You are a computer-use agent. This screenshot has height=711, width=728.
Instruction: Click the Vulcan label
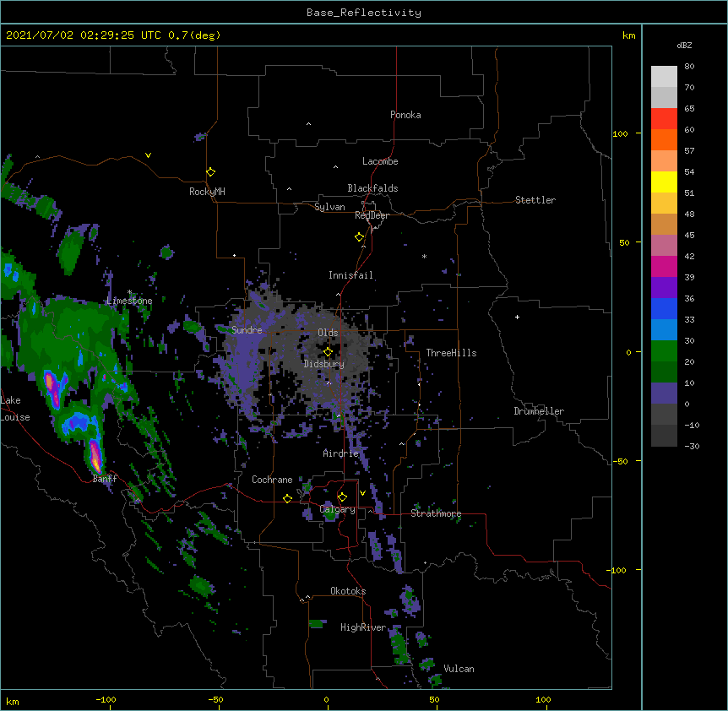(x=459, y=669)
